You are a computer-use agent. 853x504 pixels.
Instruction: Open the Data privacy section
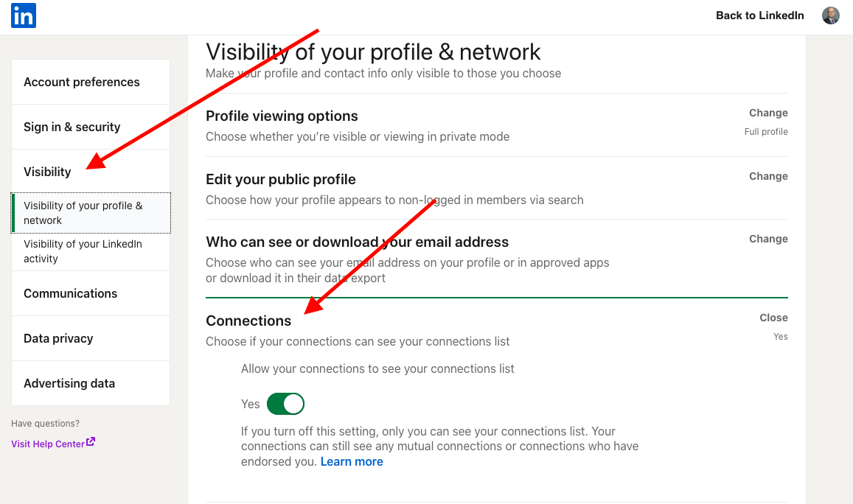58,338
